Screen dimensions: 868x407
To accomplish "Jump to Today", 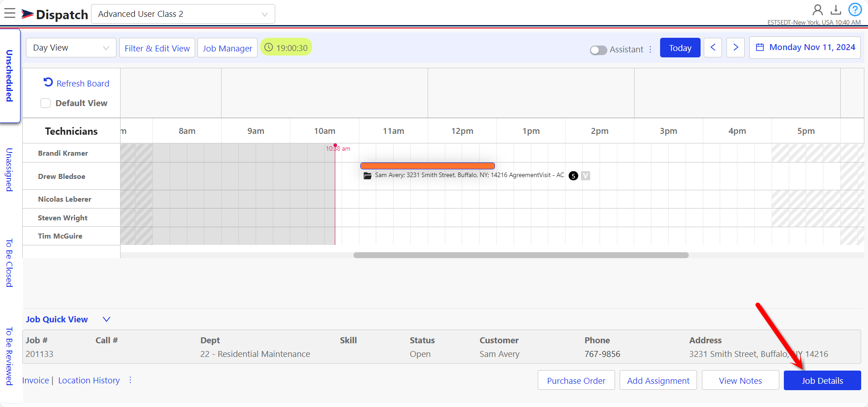I will pyautogui.click(x=680, y=48).
